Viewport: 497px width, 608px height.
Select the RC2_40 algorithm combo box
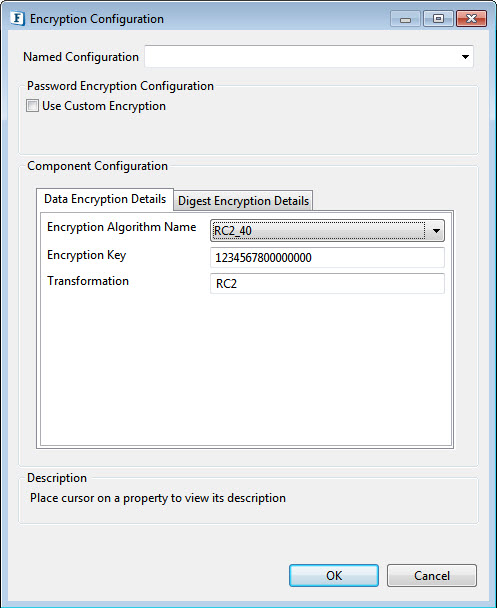coord(327,231)
